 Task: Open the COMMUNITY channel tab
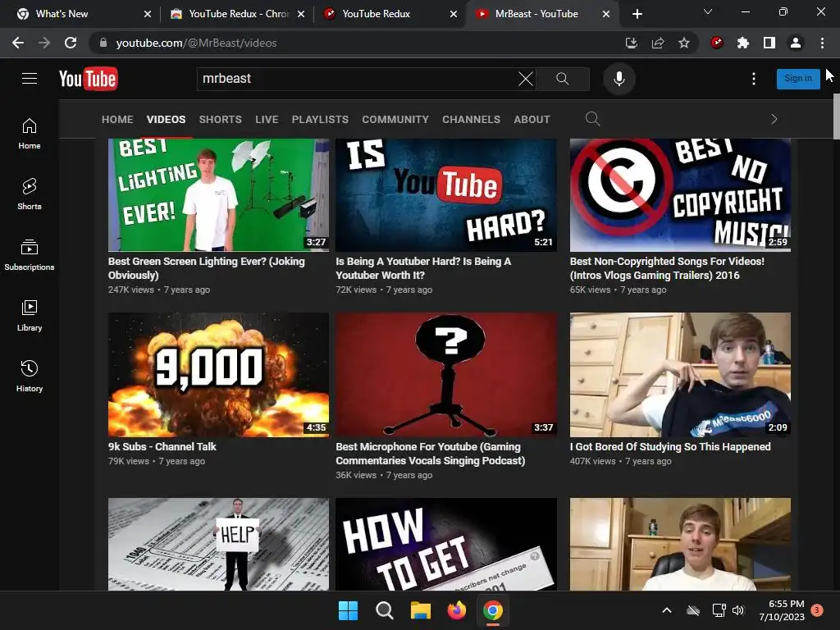(395, 120)
